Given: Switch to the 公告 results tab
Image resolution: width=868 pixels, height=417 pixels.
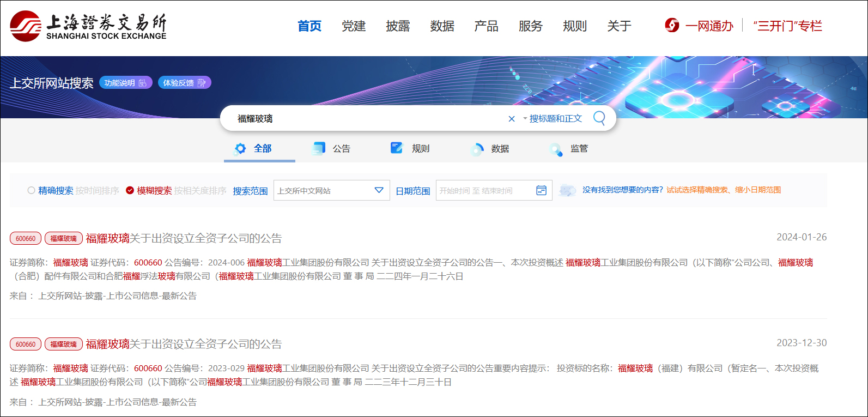Looking at the screenshot, I should click(342, 148).
